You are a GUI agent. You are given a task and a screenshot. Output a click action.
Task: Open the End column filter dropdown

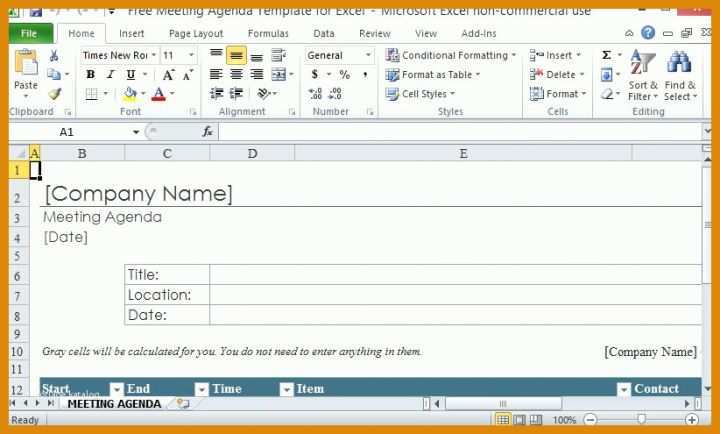click(x=201, y=389)
